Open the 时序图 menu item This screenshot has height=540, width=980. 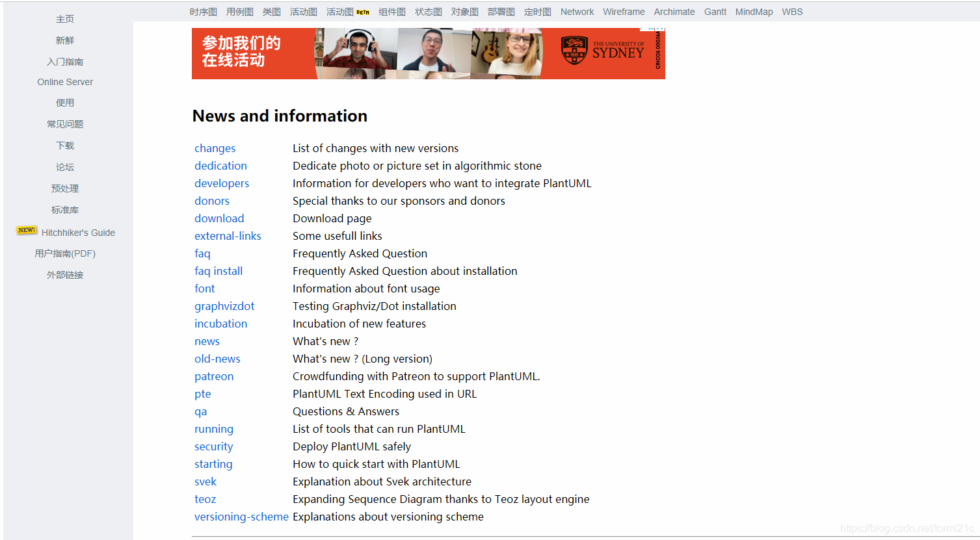204,12
